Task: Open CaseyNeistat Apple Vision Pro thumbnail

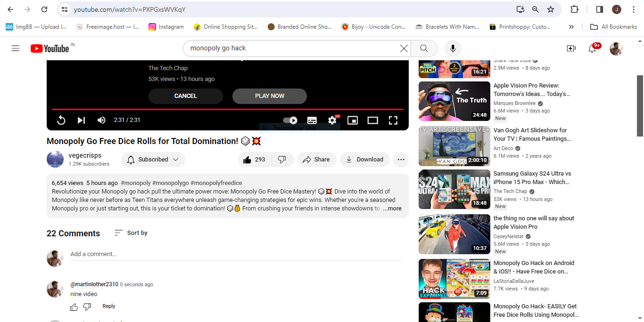Action: pyautogui.click(x=454, y=234)
